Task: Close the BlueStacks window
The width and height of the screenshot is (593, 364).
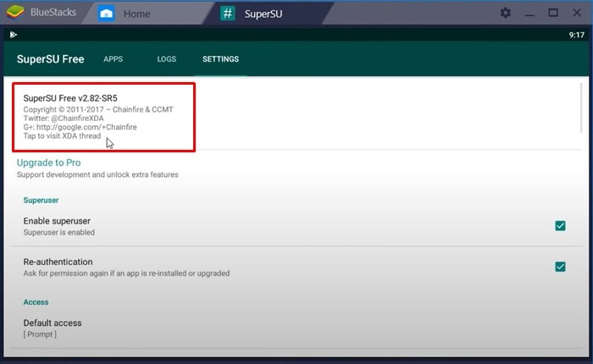Action: tap(576, 13)
